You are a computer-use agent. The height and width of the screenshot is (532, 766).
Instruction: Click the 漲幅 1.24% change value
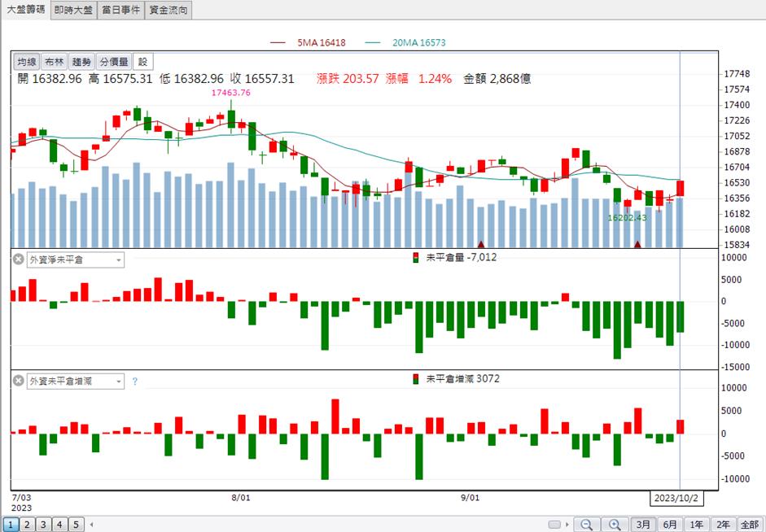[x=418, y=79]
